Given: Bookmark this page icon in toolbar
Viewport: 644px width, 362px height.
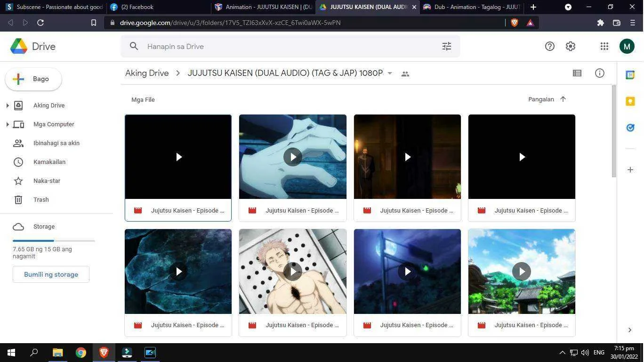Looking at the screenshot, I should click(94, 23).
